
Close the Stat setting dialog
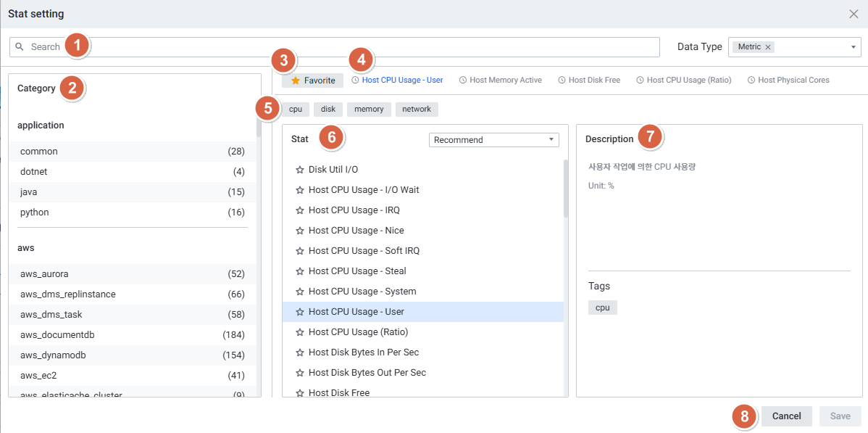[854, 14]
